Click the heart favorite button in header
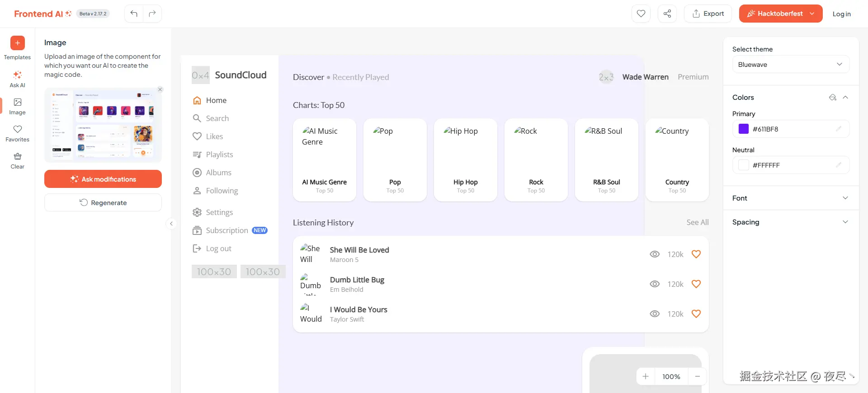This screenshot has width=868, height=393. [641, 14]
